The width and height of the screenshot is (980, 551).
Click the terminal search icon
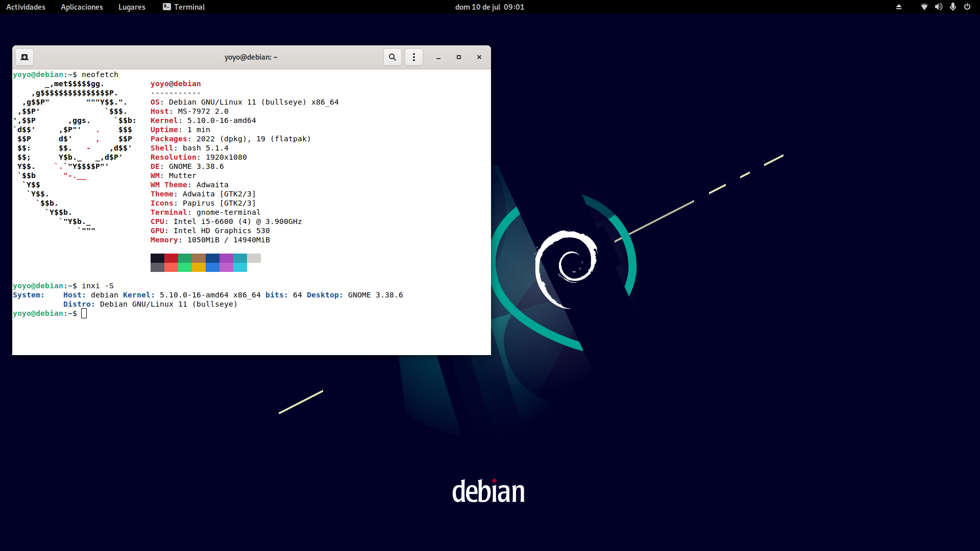click(x=392, y=57)
